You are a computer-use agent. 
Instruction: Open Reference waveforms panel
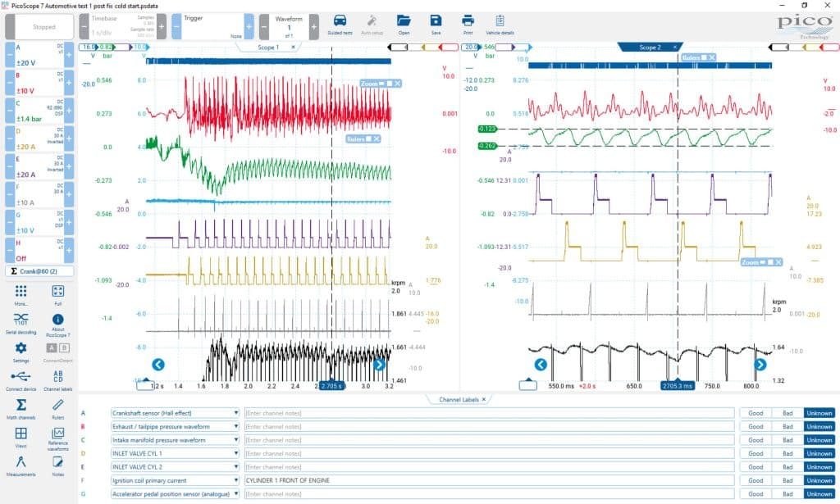tap(58, 438)
